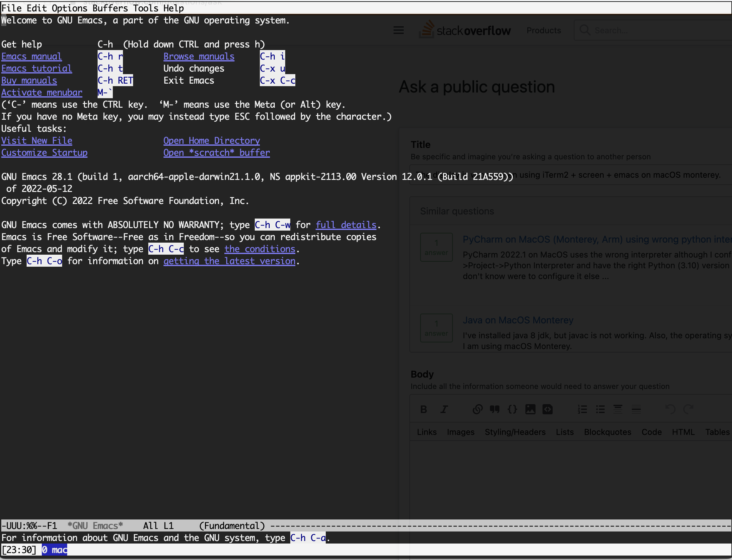Click the C-x u key binding
This screenshot has width=732, height=560.
pyautogui.click(x=273, y=68)
